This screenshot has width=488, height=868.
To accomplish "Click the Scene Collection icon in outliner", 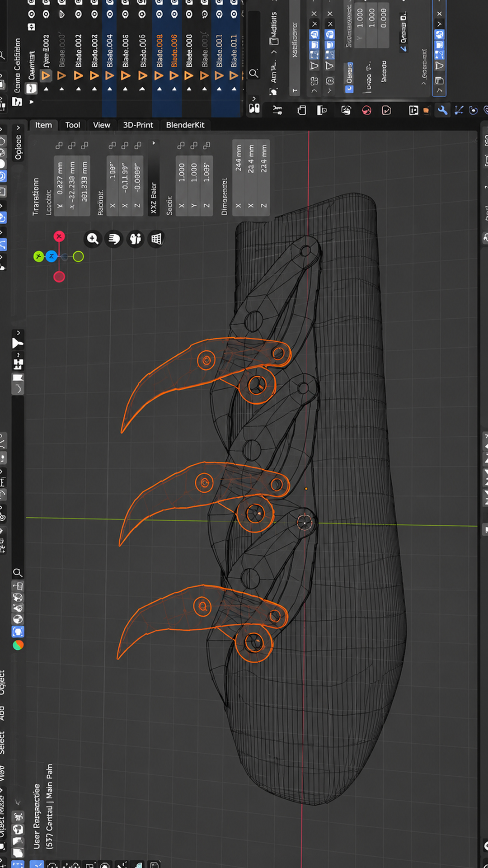I will 17,102.
